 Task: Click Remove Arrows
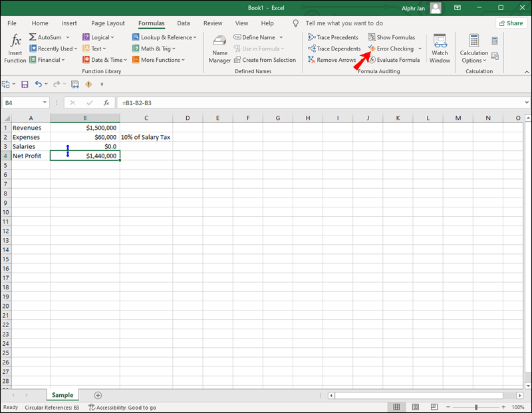coord(332,60)
